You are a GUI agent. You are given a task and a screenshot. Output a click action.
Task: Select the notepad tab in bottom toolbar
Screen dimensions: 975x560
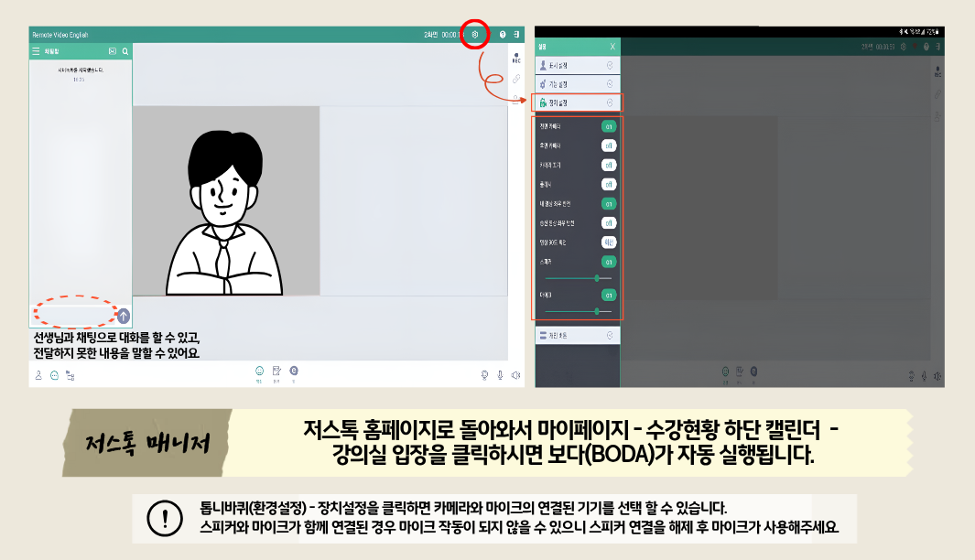coord(276,372)
